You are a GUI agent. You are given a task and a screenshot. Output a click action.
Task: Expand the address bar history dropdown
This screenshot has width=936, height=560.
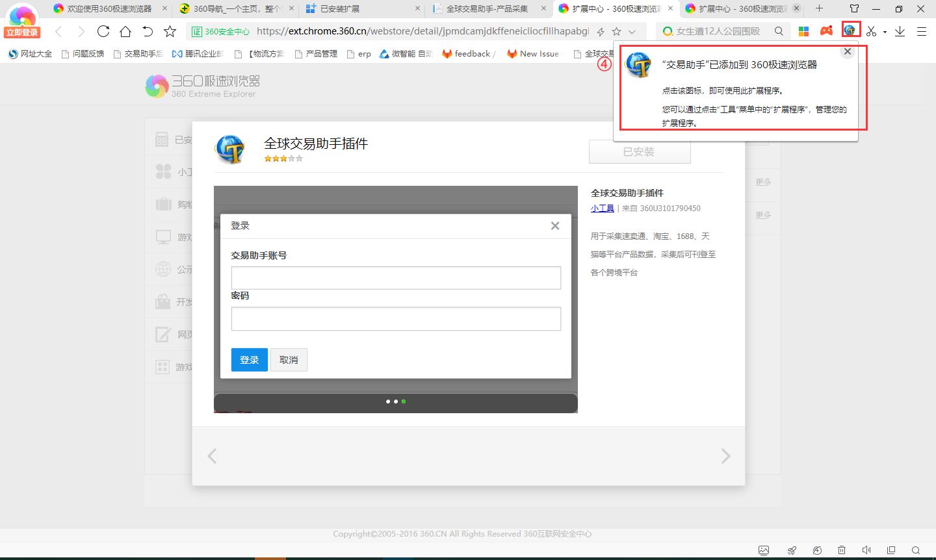click(632, 31)
